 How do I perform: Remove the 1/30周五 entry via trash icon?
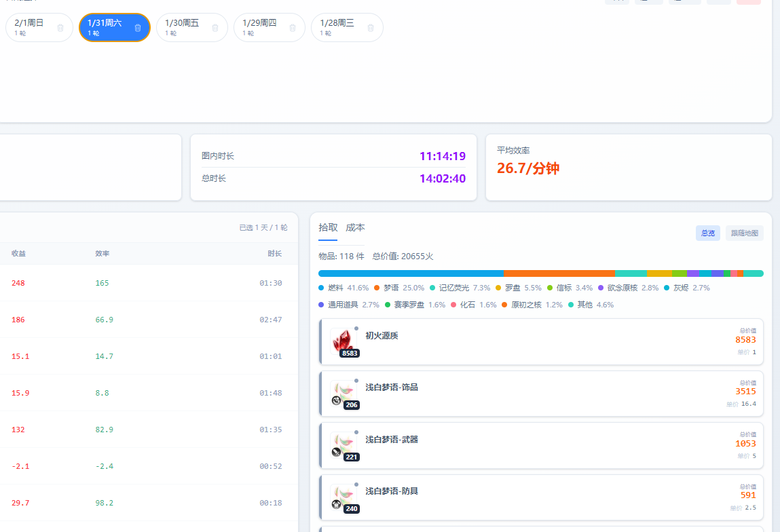pos(215,28)
